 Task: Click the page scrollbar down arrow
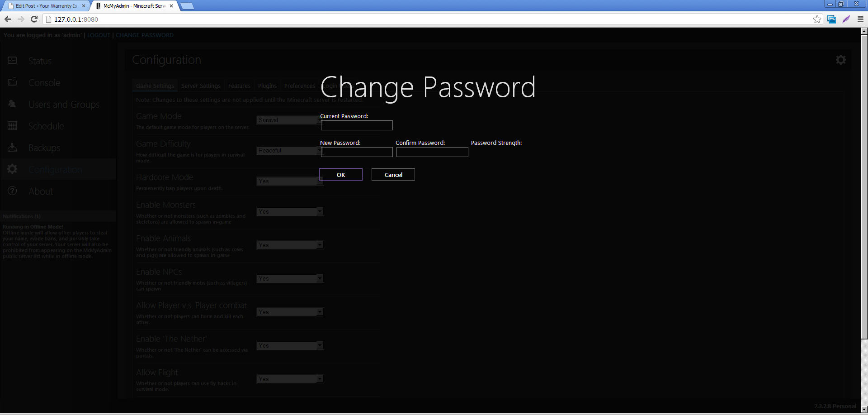[x=864, y=410]
